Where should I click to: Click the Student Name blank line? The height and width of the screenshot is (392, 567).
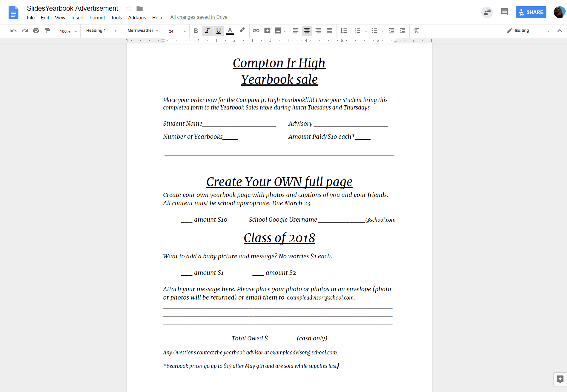[239, 124]
